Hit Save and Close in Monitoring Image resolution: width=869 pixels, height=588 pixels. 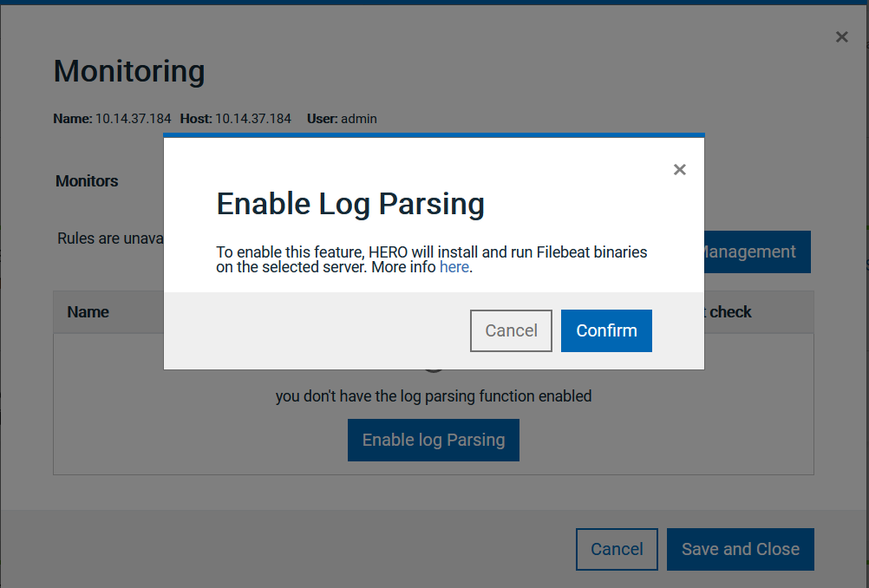[740, 549]
